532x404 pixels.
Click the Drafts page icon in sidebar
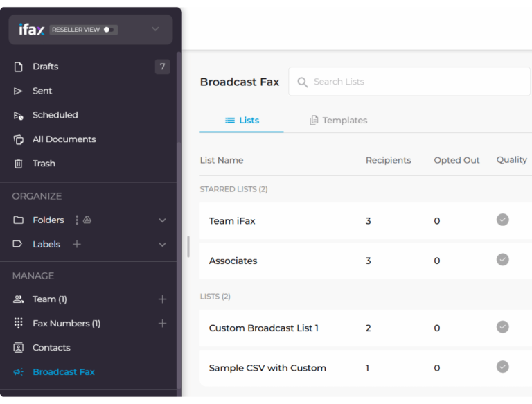[19, 67]
